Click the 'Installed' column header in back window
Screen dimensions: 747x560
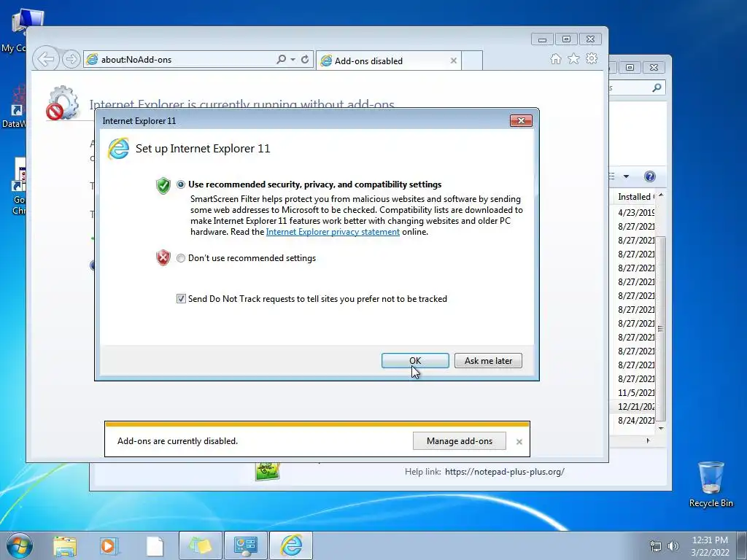pyautogui.click(x=635, y=197)
